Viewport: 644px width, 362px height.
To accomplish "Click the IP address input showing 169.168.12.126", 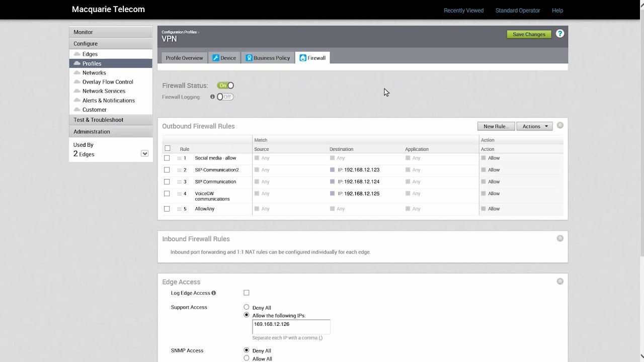I will (291, 326).
